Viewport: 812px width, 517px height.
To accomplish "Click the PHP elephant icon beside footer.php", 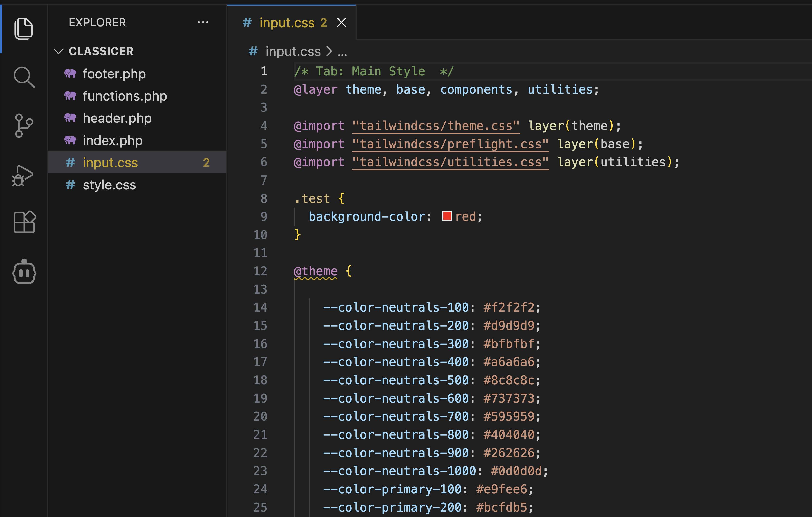I will click(70, 74).
